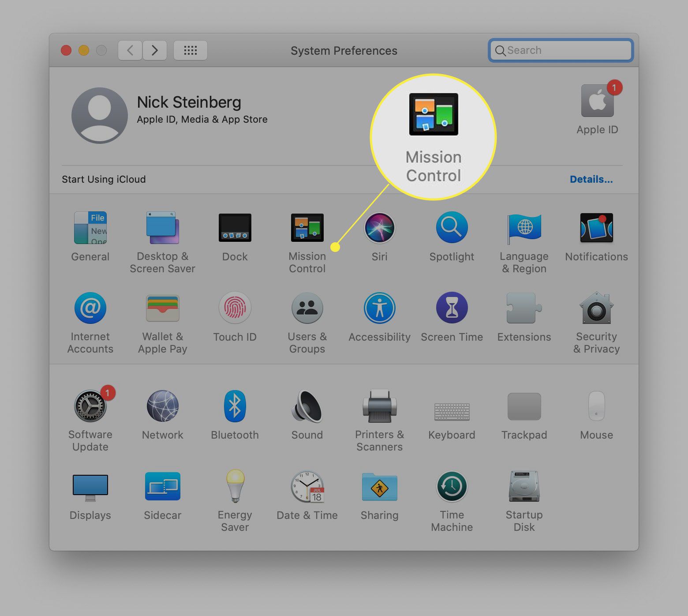The height and width of the screenshot is (616, 688).
Task: Minimize the System Preferences window
Action: 84,50
